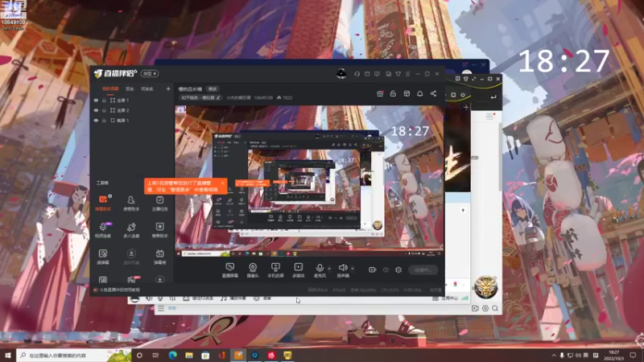Click the record camera icon beside the preview eye
644x362 pixels.
click(372, 269)
